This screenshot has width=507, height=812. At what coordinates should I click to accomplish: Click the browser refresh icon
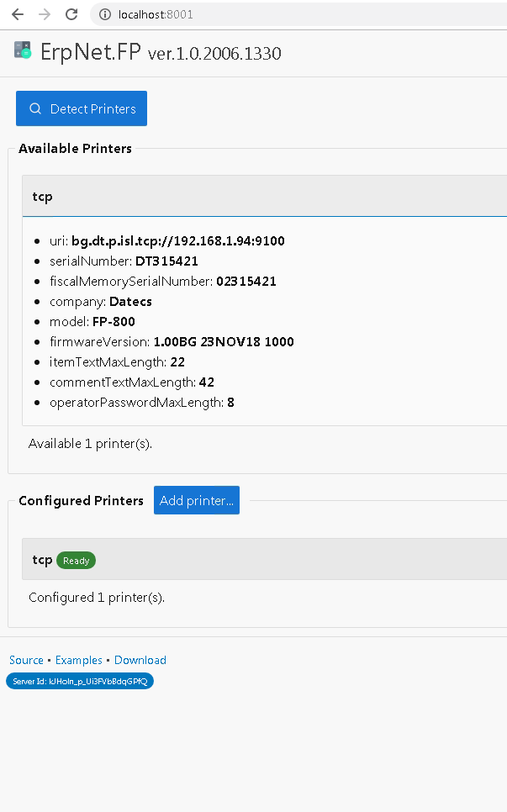pos(71,13)
